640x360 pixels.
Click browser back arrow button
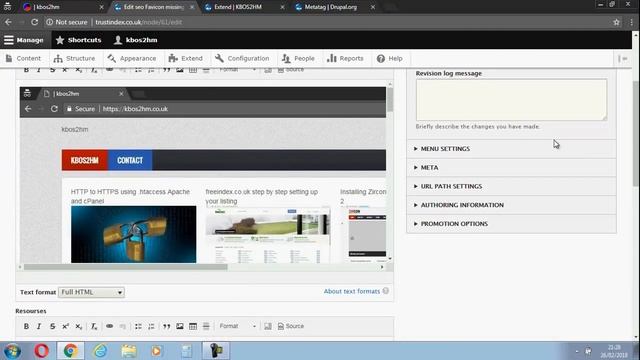click(x=9, y=22)
